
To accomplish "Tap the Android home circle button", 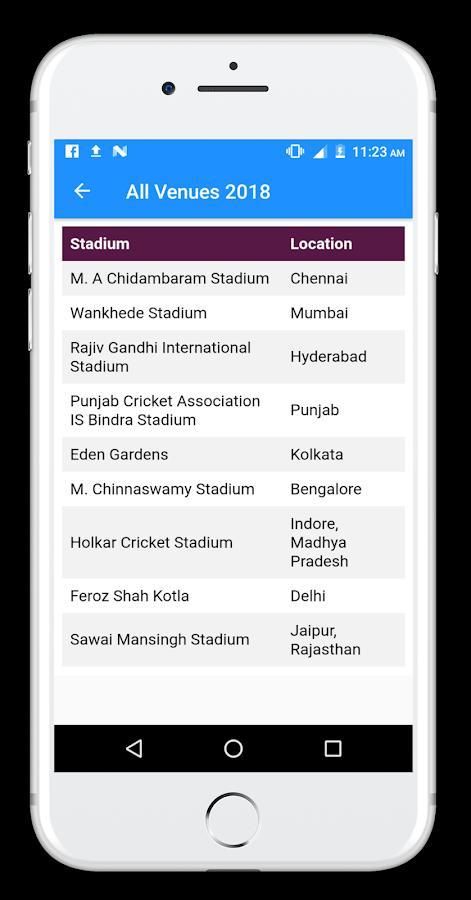I will click(233, 748).
